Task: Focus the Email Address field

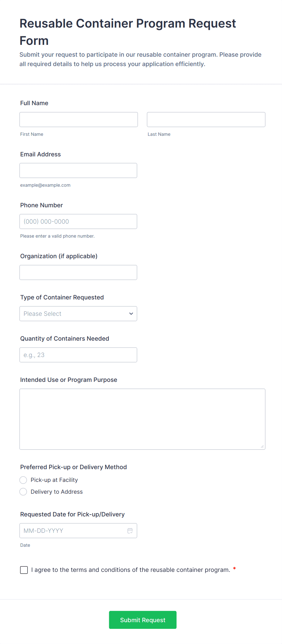Action: [78, 170]
